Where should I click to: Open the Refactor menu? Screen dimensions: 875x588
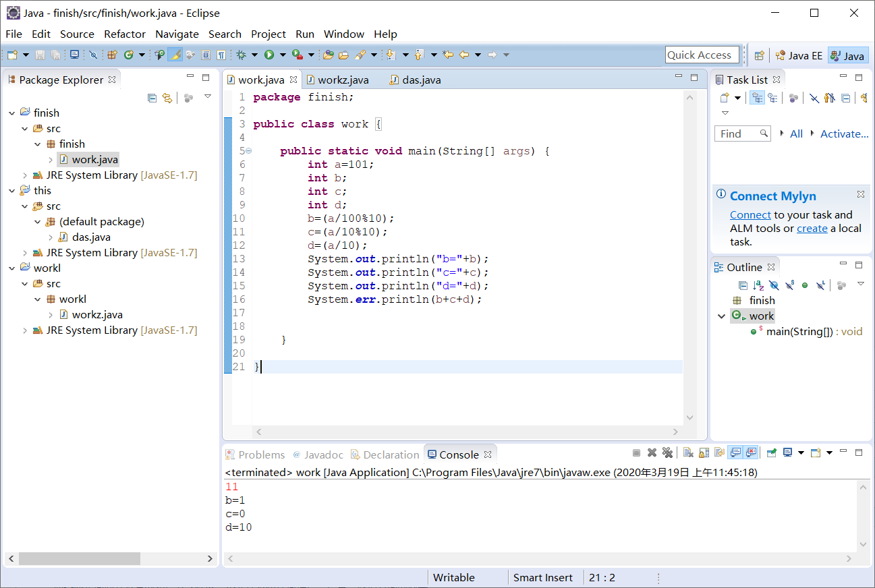coord(124,34)
